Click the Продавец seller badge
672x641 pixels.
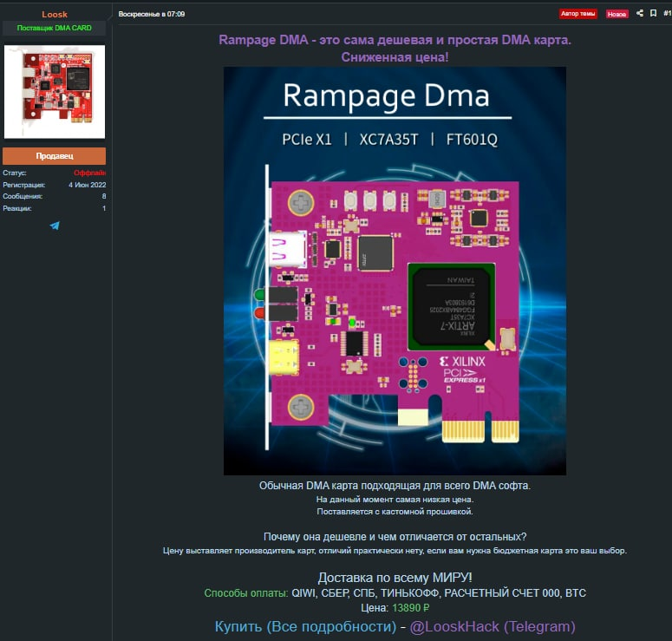pyautogui.click(x=55, y=156)
